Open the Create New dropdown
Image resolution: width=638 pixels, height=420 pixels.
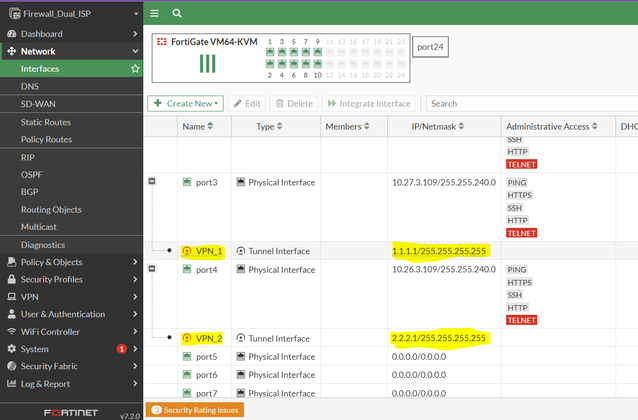pos(185,103)
